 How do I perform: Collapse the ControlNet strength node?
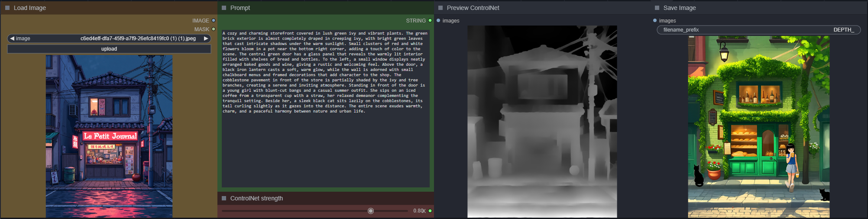[224, 198]
